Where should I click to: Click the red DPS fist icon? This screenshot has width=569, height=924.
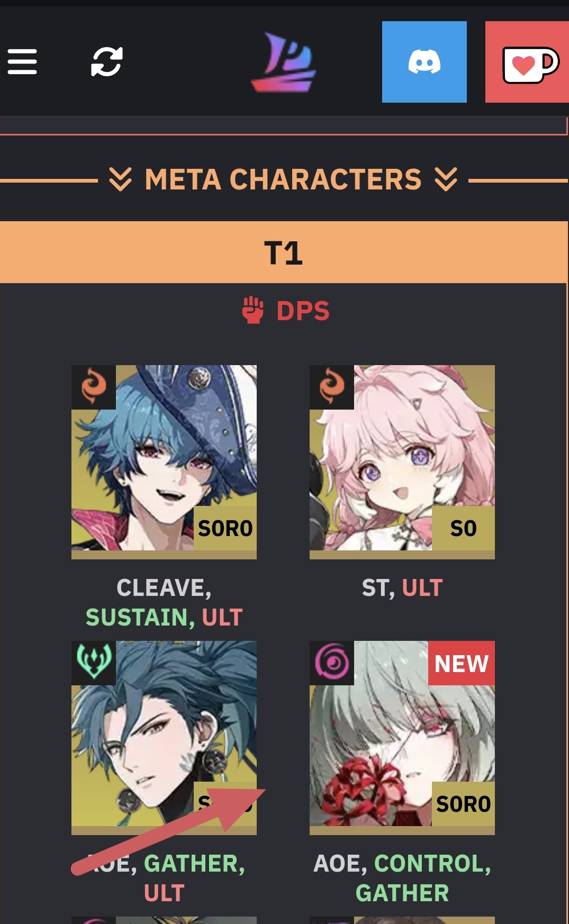252,310
